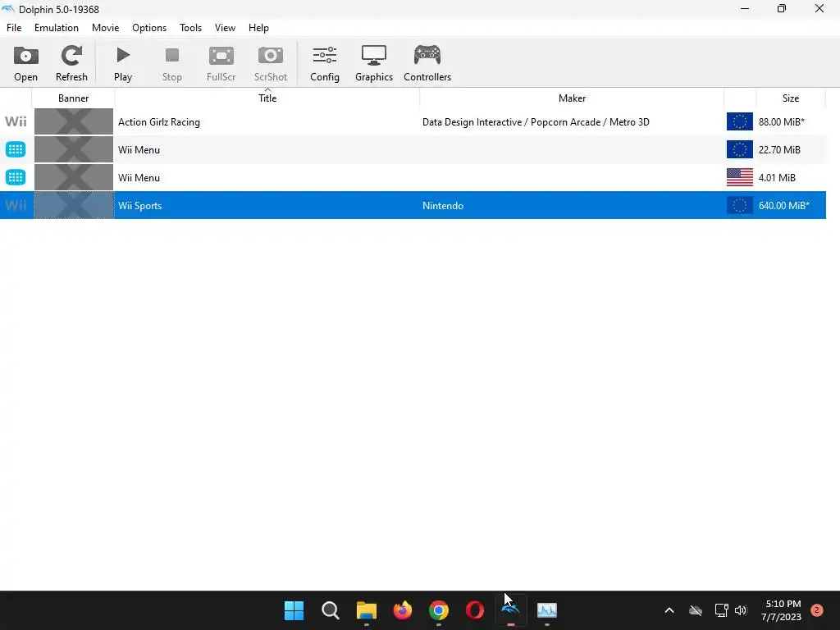Select the Action Girlz Racing title

coord(159,122)
